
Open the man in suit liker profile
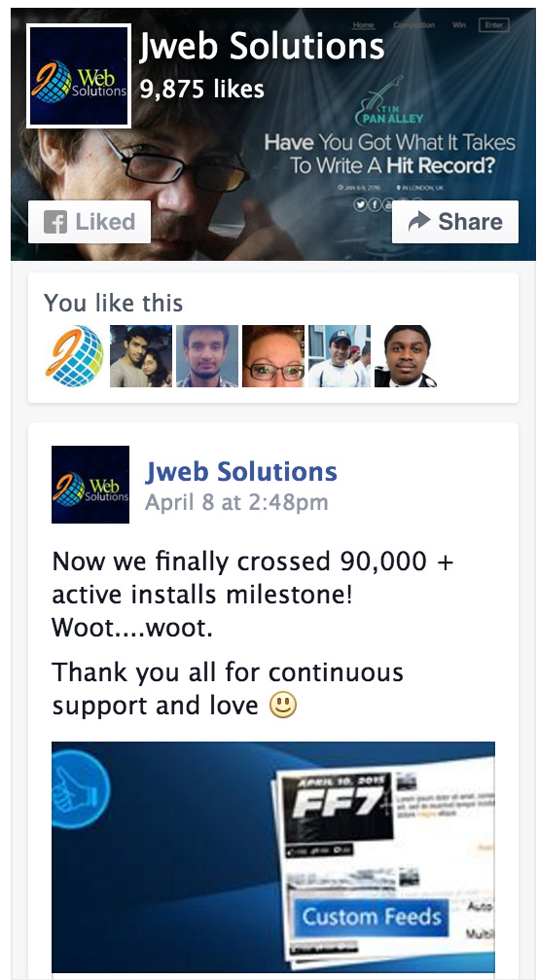point(406,355)
